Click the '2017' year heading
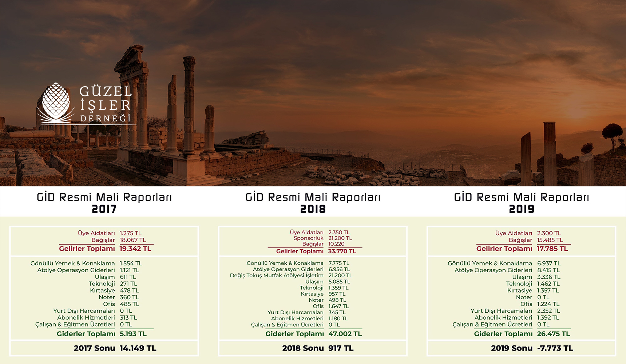626x364 pixels. (x=104, y=209)
